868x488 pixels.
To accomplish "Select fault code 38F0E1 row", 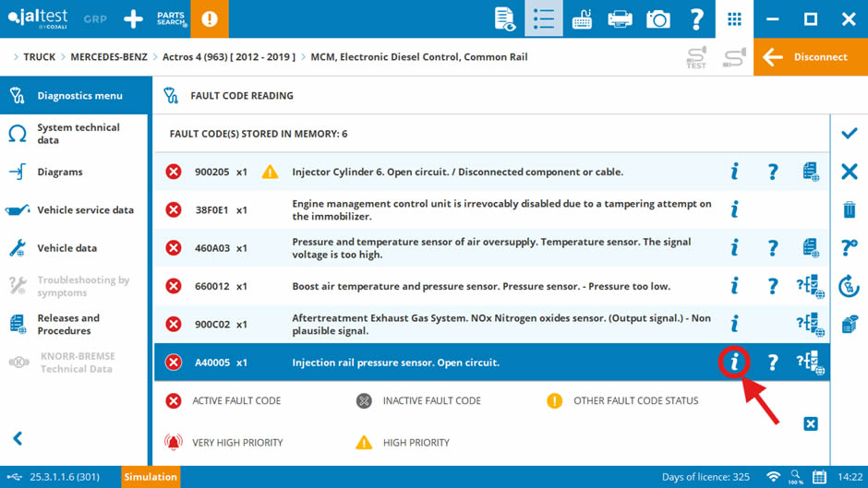I will 491,209.
